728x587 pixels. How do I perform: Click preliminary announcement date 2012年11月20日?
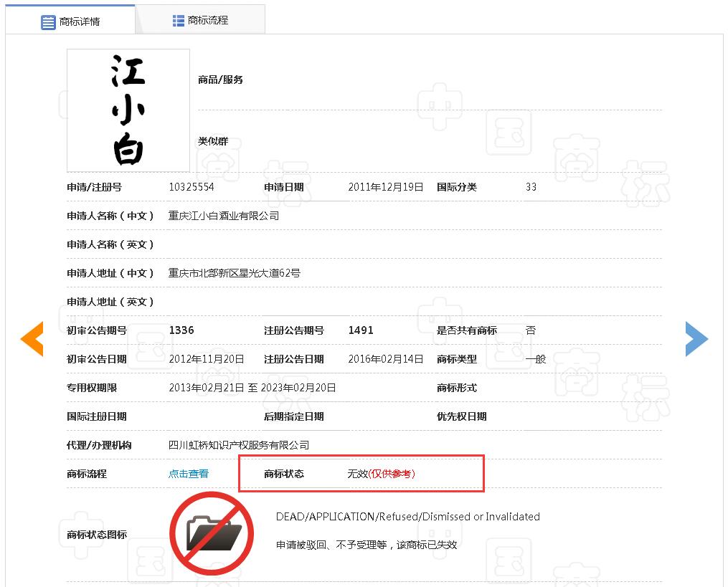point(207,359)
